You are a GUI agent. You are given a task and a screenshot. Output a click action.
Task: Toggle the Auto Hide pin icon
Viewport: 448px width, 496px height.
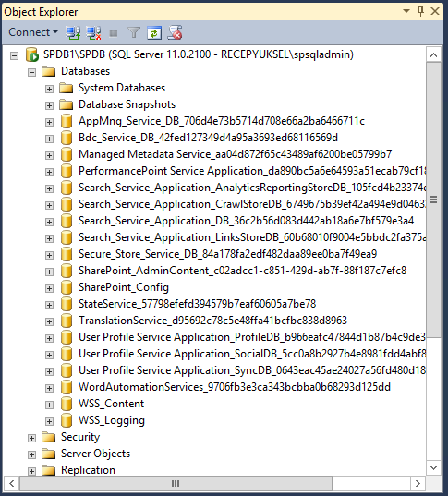point(420,12)
